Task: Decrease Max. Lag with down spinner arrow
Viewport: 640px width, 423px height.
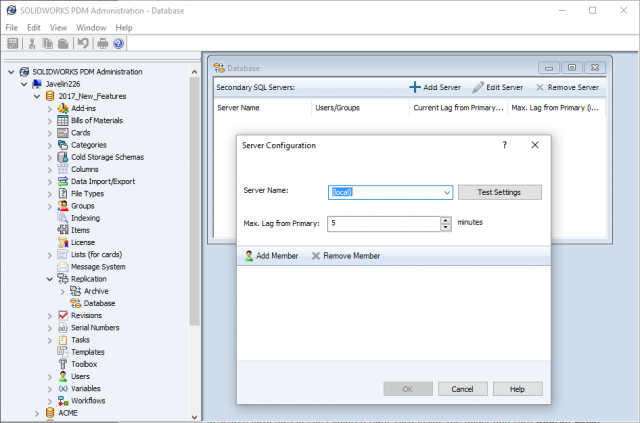Action: point(446,227)
